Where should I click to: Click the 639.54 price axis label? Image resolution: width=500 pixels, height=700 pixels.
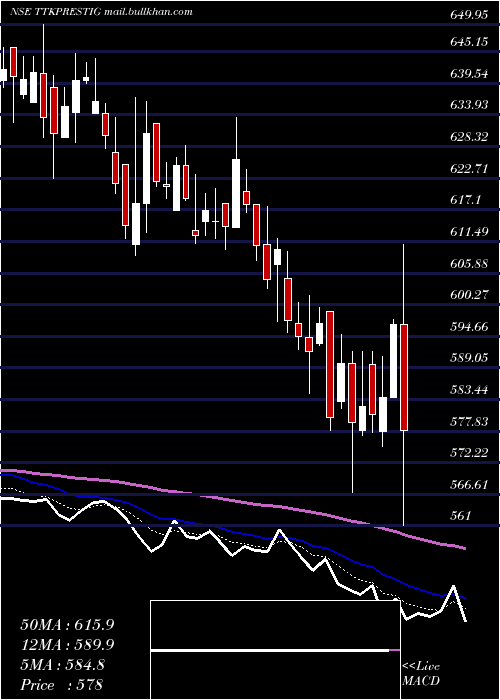click(469, 74)
